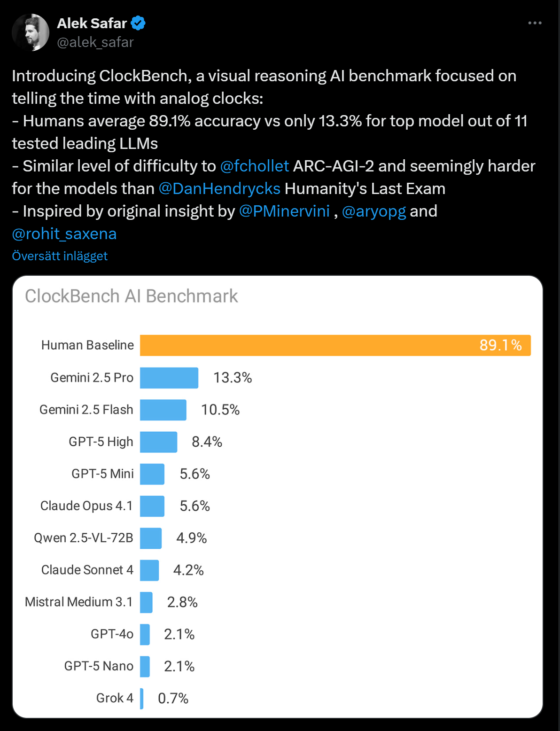Open the @DanHendrycks mention
The width and height of the screenshot is (560, 731).
tap(219, 188)
